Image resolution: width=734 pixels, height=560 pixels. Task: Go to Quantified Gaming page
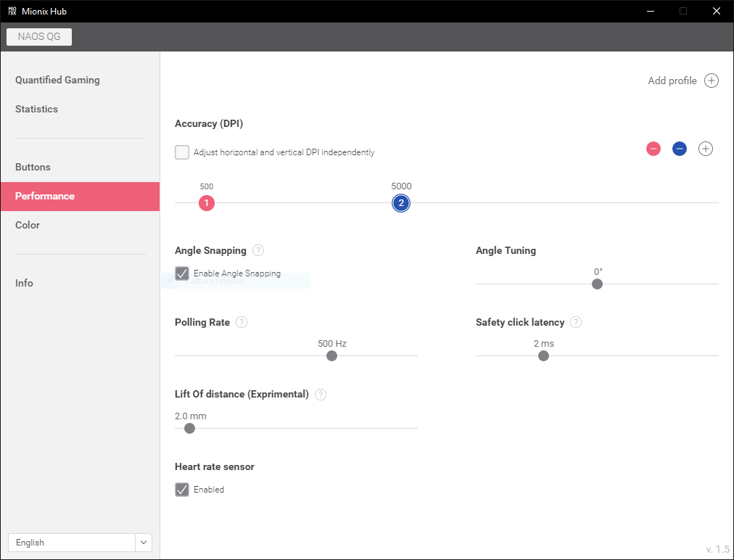coord(57,80)
